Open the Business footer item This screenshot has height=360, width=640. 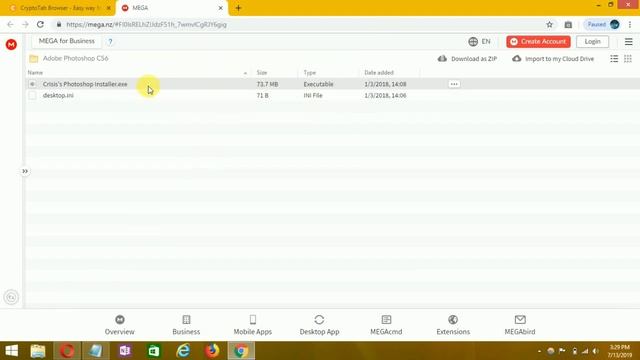[186, 325]
